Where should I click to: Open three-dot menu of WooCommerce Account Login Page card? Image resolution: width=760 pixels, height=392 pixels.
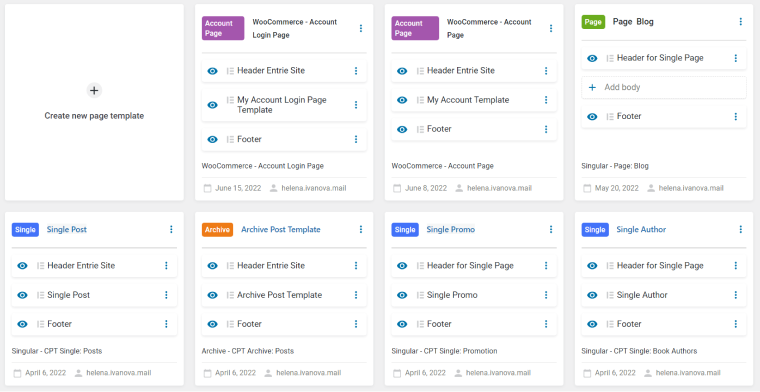(x=361, y=29)
